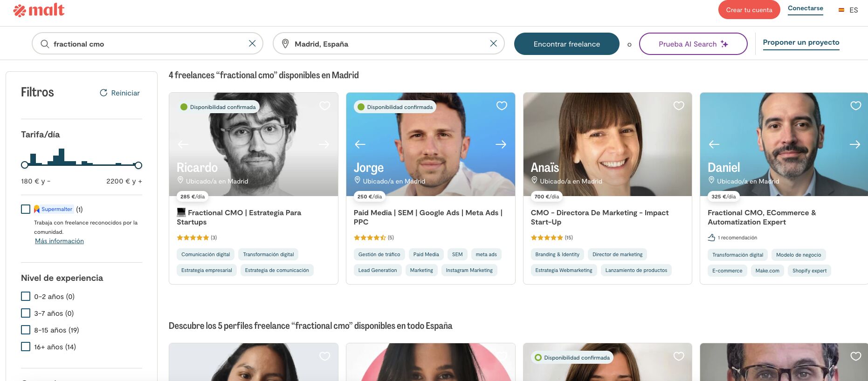Click the minimum rate slider handle
The image size is (868, 381).
(x=25, y=165)
